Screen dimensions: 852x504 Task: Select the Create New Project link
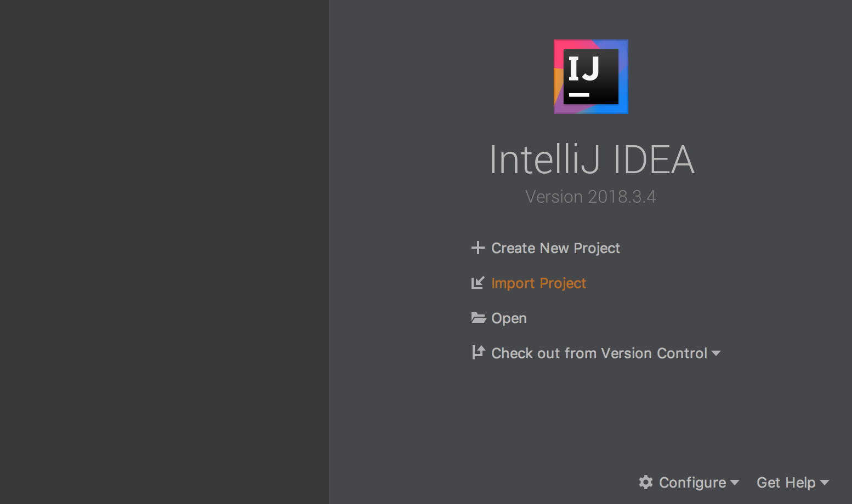tap(555, 248)
